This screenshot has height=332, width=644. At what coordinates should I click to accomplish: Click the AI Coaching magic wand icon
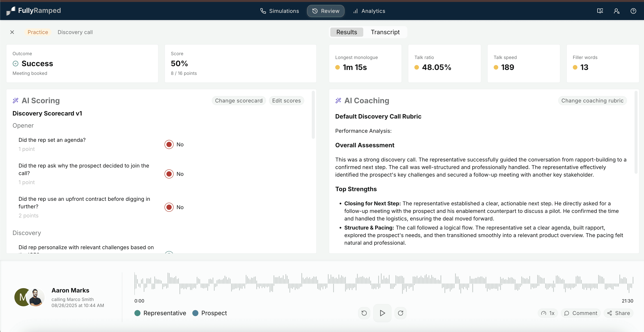[x=338, y=101]
